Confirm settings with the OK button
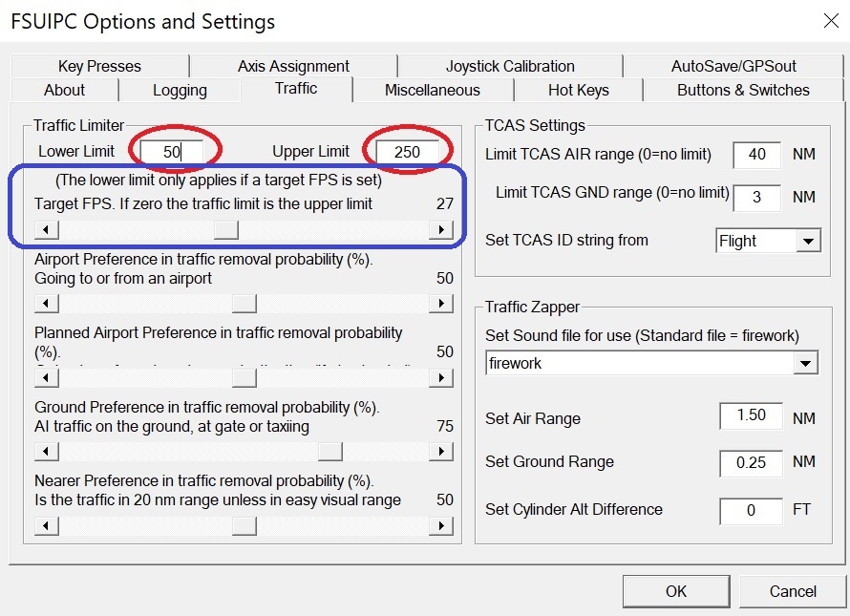 [x=676, y=591]
